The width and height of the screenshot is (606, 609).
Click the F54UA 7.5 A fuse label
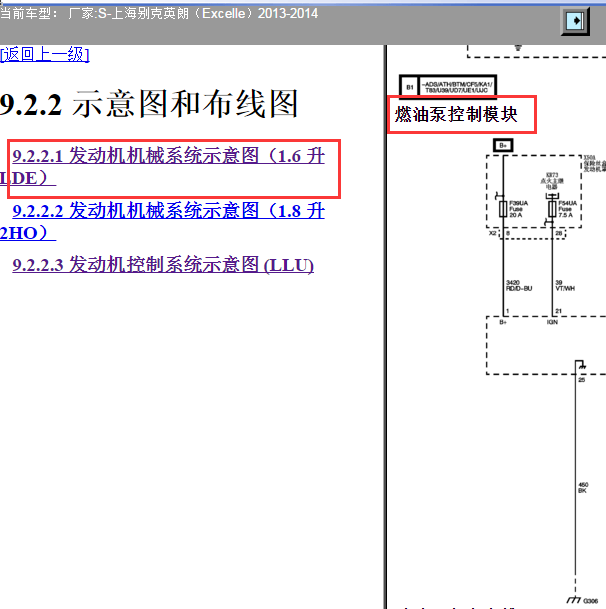tap(568, 209)
